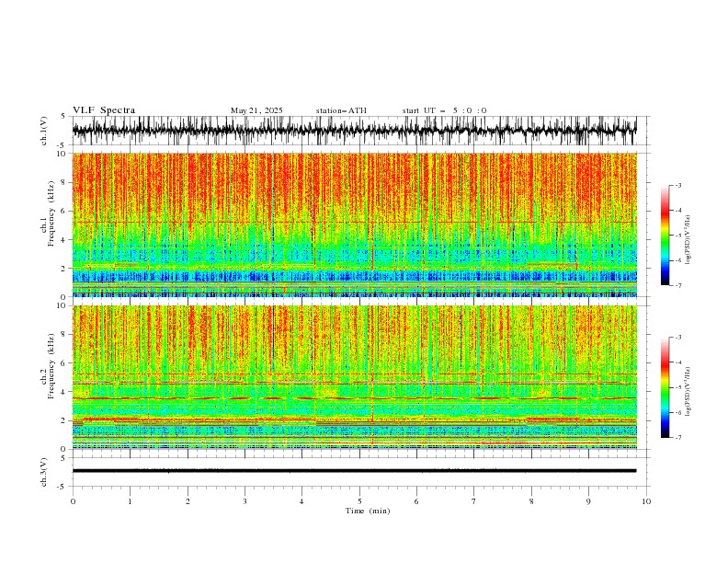728x563 pixels.
Task: Click the 'station=ATH' label
Action: pyautogui.click(x=341, y=110)
